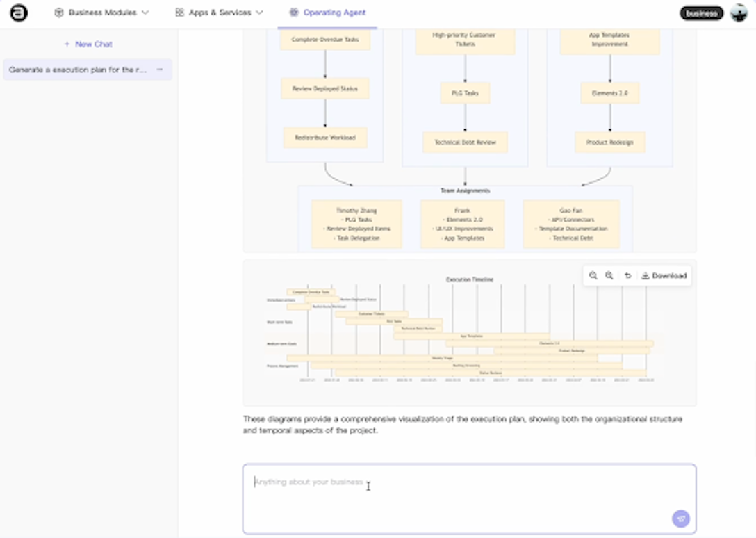The width and height of the screenshot is (756, 538).
Task: Switch to the Operating Agent tab
Action: (327, 13)
